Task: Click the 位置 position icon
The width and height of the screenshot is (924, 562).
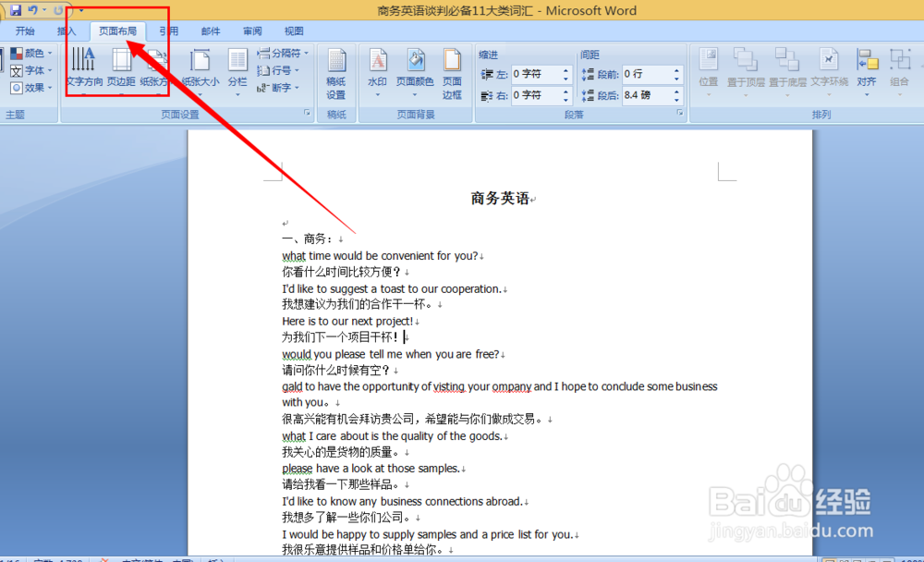Action: point(709,71)
